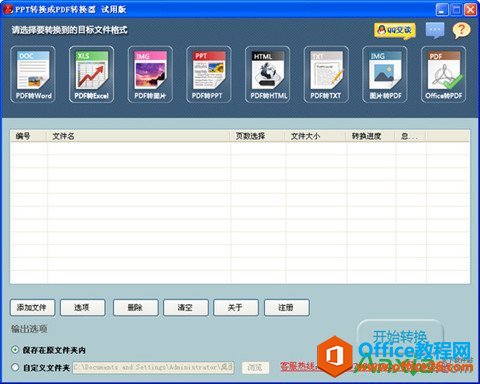Open the 关于 about button
The image size is (480, 384).
(x=236, y=308)
